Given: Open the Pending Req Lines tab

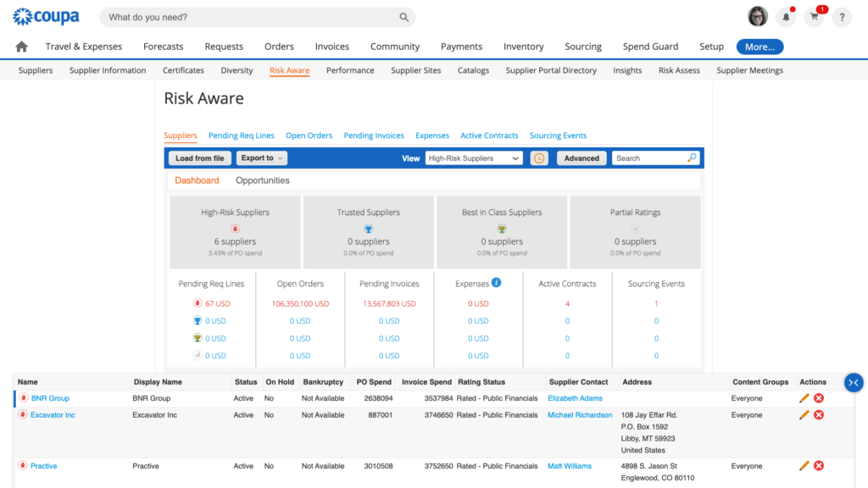Looking at the screenshot, I should tap(242, 136).
